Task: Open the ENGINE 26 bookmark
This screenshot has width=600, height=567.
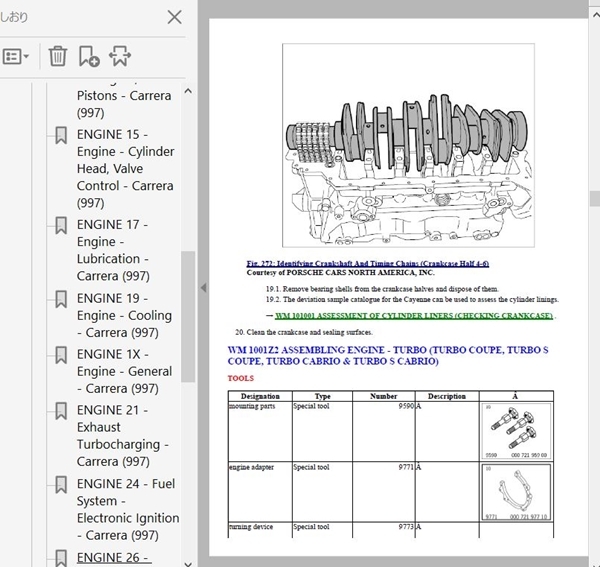Action: (112, 557)
